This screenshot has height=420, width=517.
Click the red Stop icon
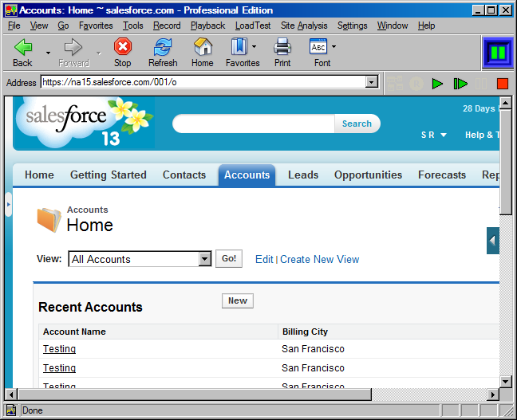click(123, 46)
